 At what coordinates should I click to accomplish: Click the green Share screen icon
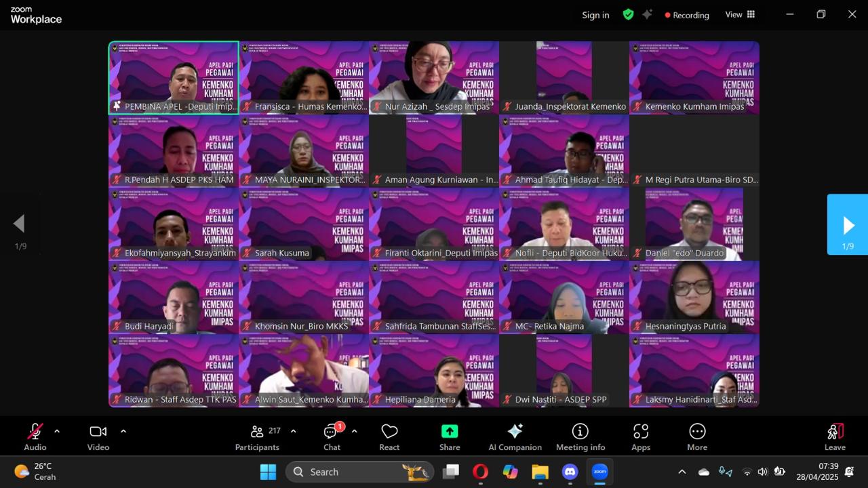[450, 437]
